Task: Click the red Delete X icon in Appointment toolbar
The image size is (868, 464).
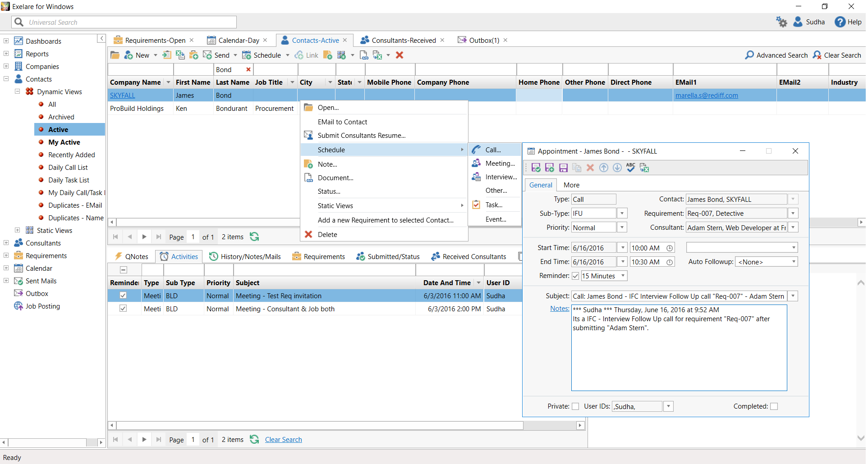Action: click(590, 168)
